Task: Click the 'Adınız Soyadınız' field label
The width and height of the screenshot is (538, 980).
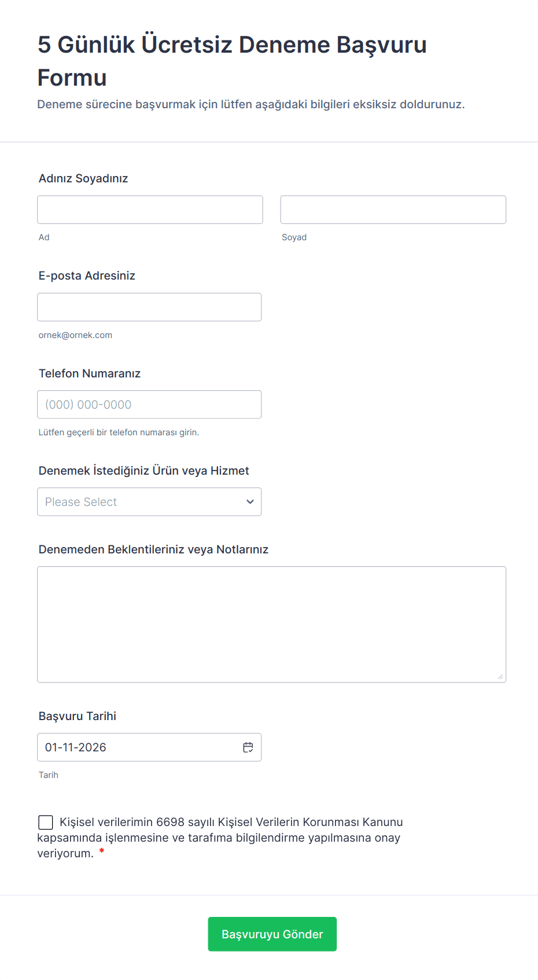Action: point(83,178)
